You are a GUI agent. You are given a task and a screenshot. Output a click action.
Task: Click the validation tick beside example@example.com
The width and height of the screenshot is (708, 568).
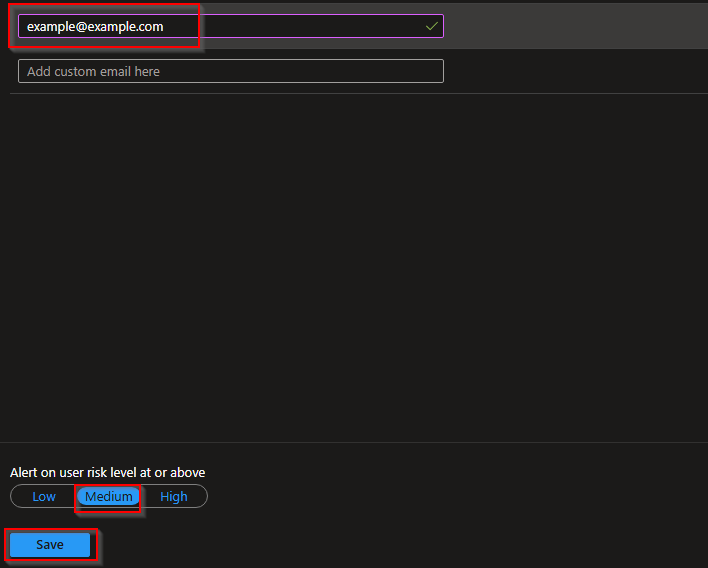pyautogui.click(x=431, y=27)
